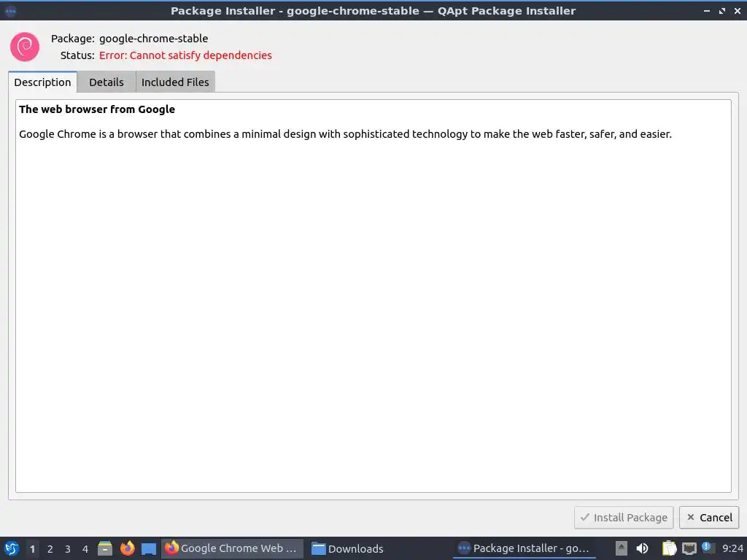Open the volume control tray icon
Viewport: 747px width, 560px height.
click(x=642, y=548)
